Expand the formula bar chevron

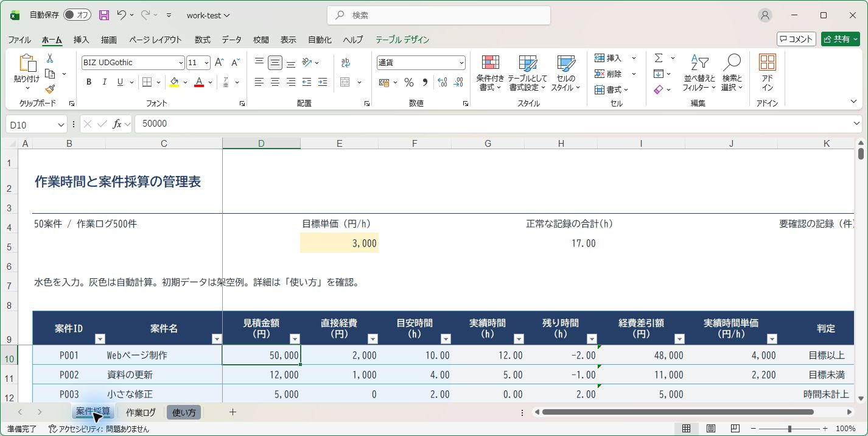pyautogui.click(x=857, y=124)
